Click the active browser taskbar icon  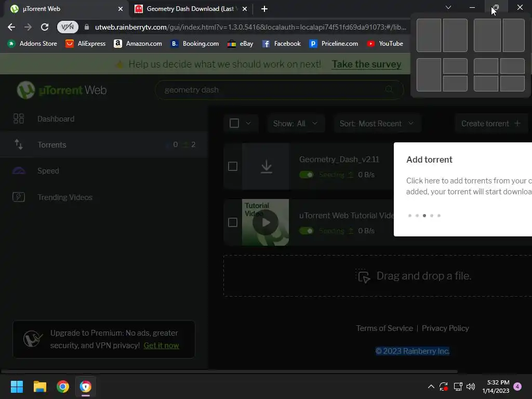(x=86, y=387)
